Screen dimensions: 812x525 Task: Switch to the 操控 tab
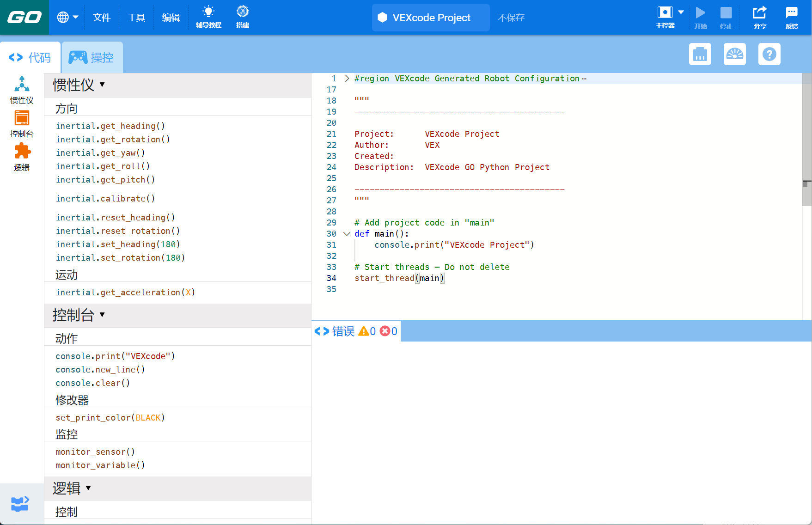pyautogui.click(x=92, y=57)
